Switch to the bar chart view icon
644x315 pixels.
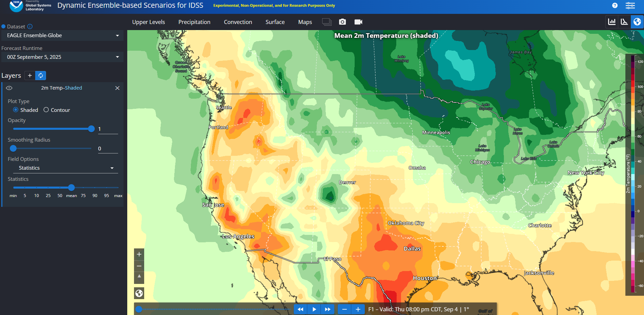pyautogui.click(x=612, y=22)
